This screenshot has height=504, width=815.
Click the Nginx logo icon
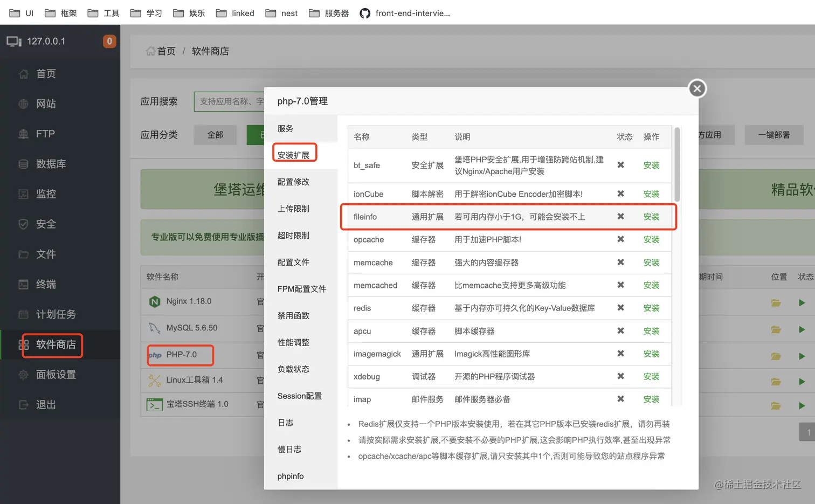tap(155, 302)
